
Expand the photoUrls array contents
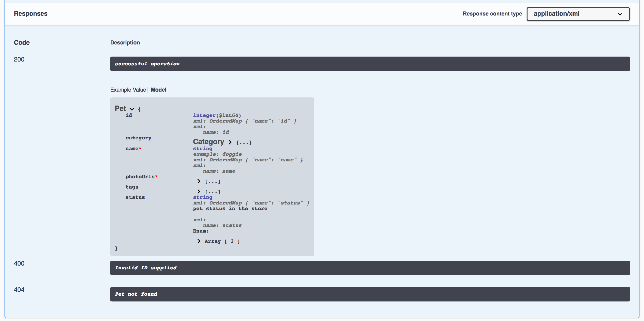point(199,181)
